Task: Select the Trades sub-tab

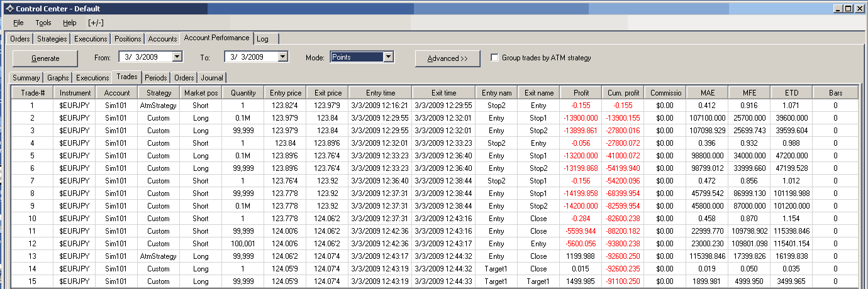Action: click(126, 77)
